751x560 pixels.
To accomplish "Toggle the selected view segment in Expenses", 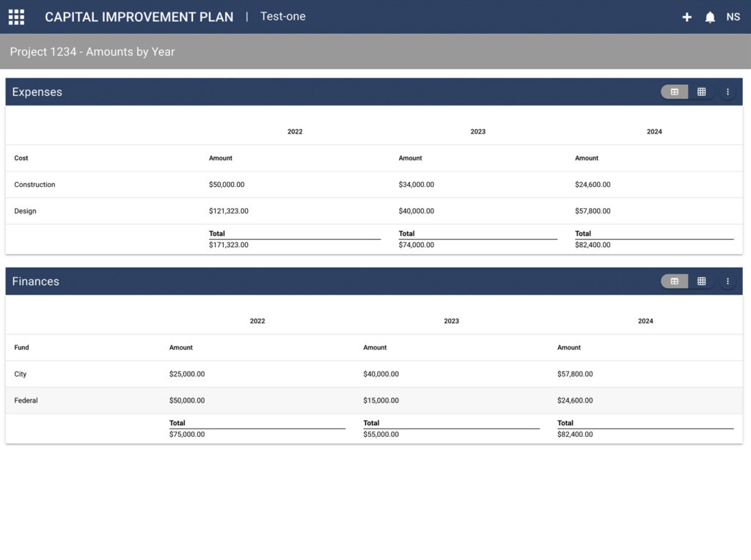I will [x=674, y=92].
